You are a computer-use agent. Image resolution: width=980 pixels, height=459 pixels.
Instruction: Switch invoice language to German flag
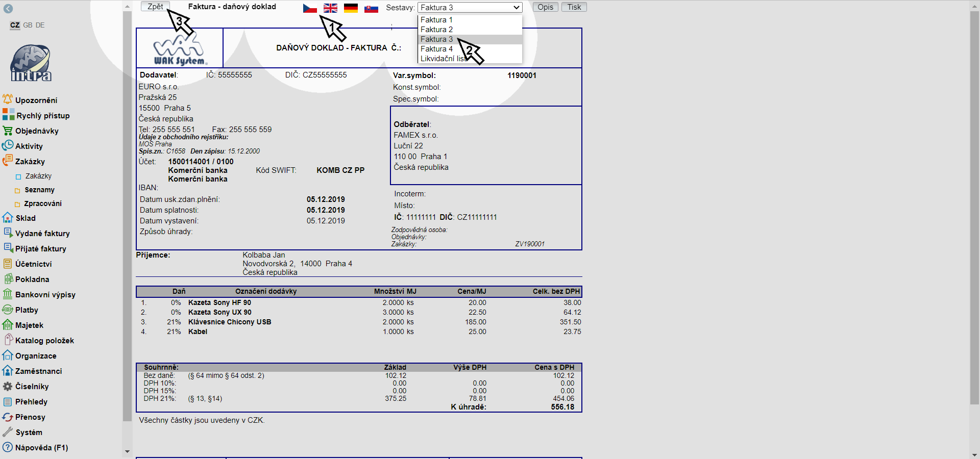(351, 8)
